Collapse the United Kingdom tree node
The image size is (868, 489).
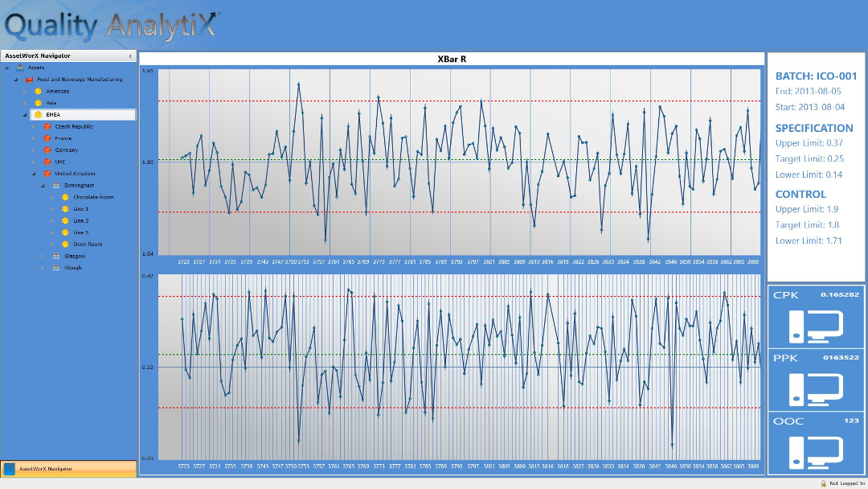tap(34, 174)
